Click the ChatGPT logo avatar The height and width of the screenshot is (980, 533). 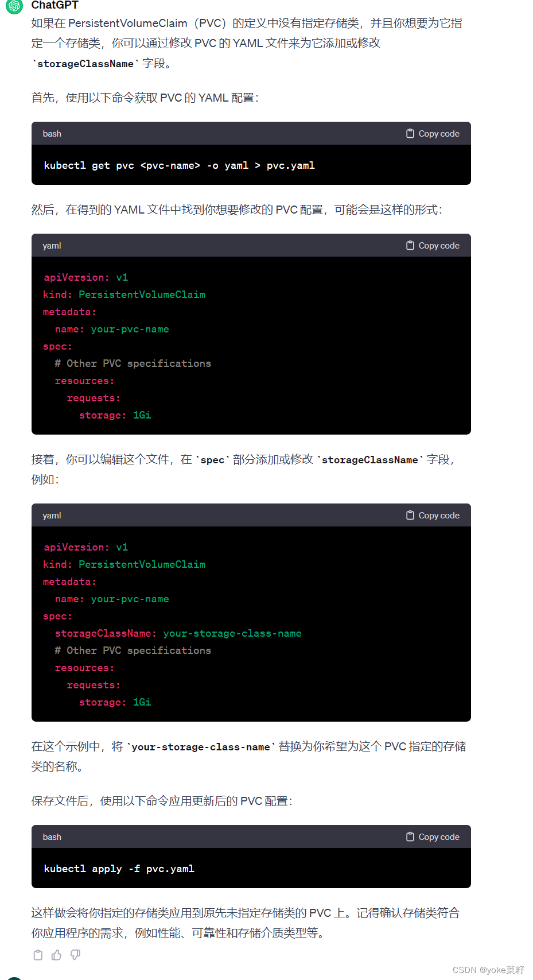tap(14, 6)
